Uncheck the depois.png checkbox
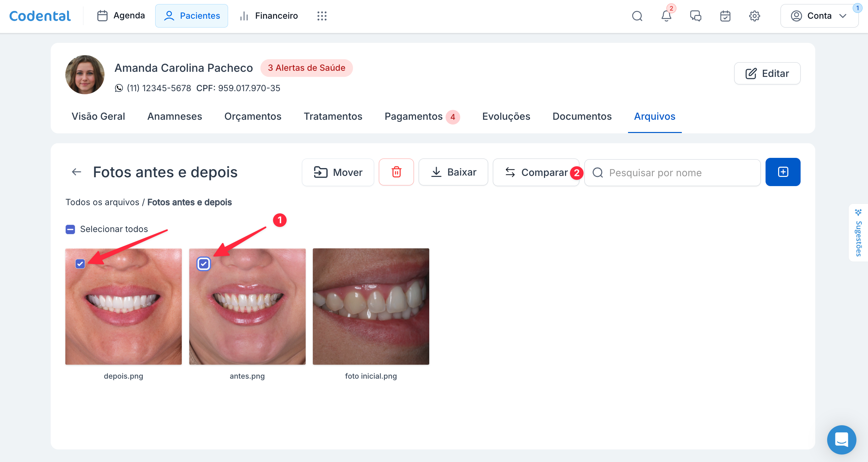868x462 pixels. [x=80, y=264]
